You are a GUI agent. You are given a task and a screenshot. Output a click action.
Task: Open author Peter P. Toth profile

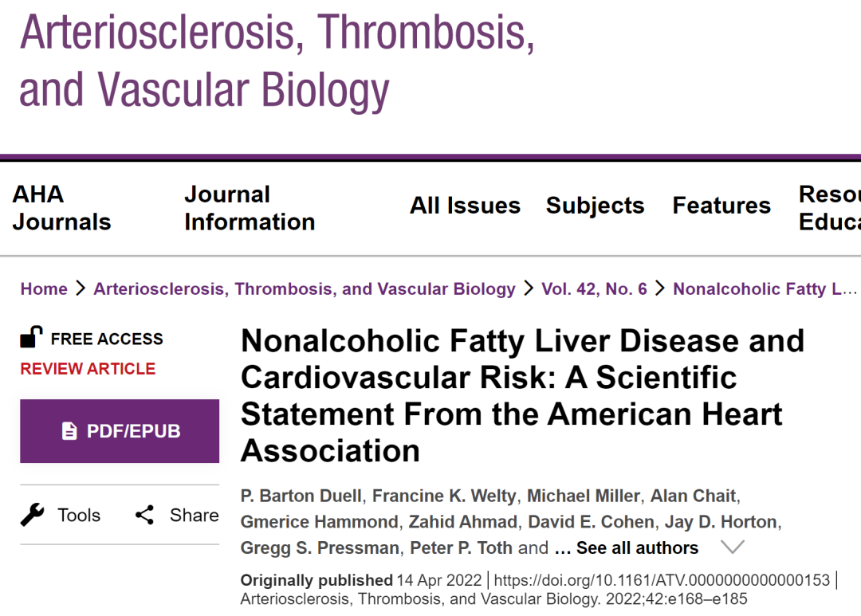point(462,548)
